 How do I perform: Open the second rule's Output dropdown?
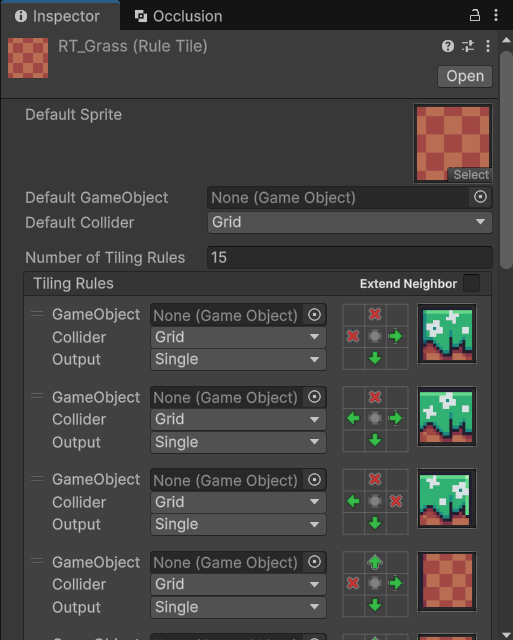tap(238, 442)
